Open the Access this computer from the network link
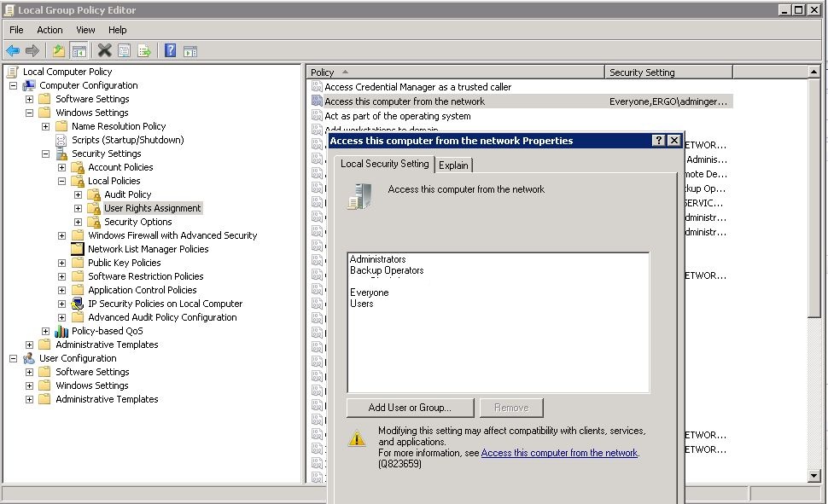The image size is (828, 504). coord(559,453)
